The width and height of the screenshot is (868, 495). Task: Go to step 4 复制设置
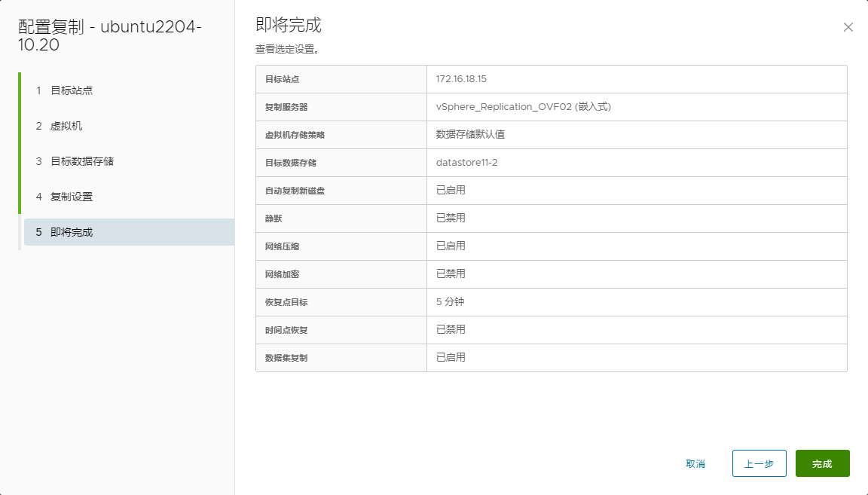pyautogui.click(x=72, y=197)
